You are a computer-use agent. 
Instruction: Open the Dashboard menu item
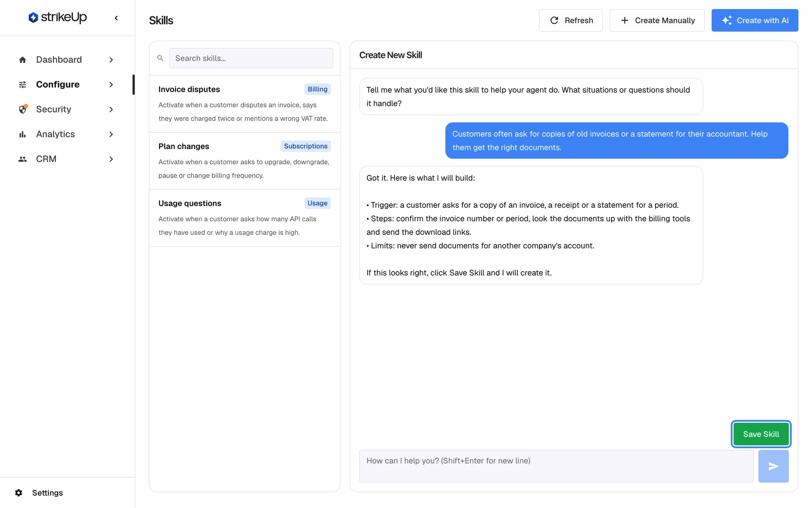pos(67,60)
